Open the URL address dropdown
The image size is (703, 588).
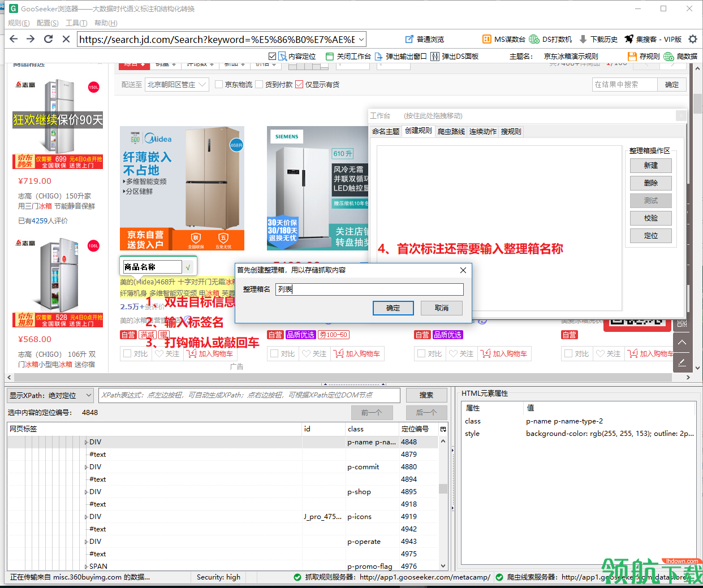coord(361,40)
